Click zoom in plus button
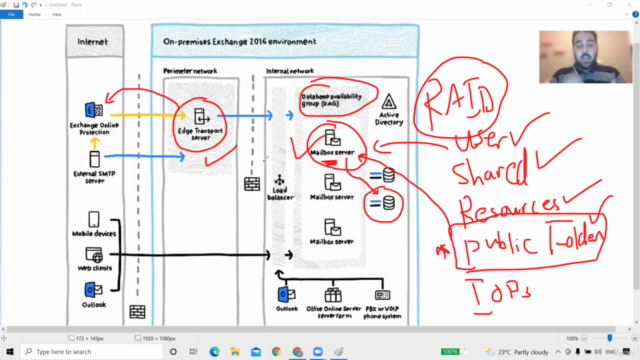 [x=634, y=338]
